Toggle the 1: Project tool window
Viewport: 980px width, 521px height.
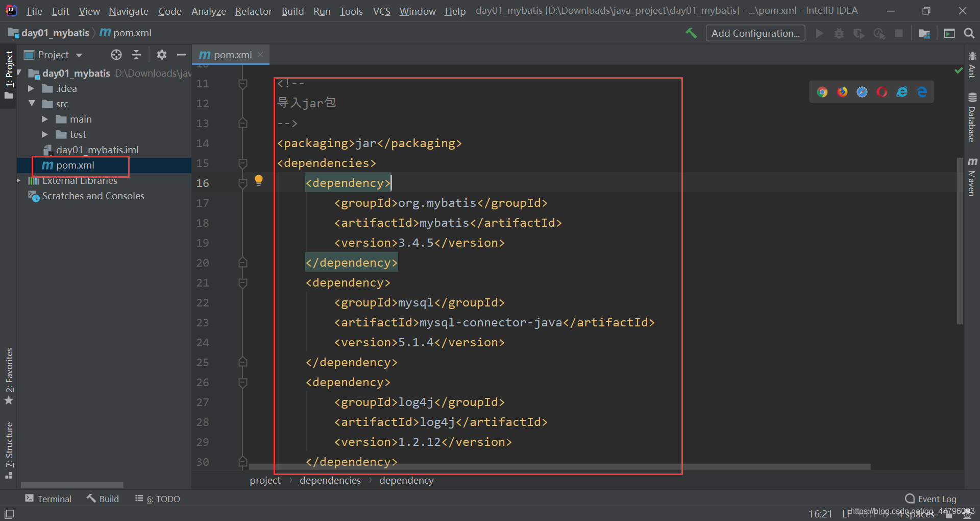(x=9, y=76)
